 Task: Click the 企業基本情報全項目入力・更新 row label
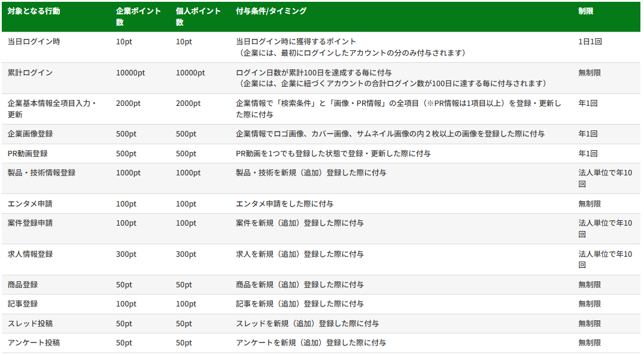[x=52, y=108]
